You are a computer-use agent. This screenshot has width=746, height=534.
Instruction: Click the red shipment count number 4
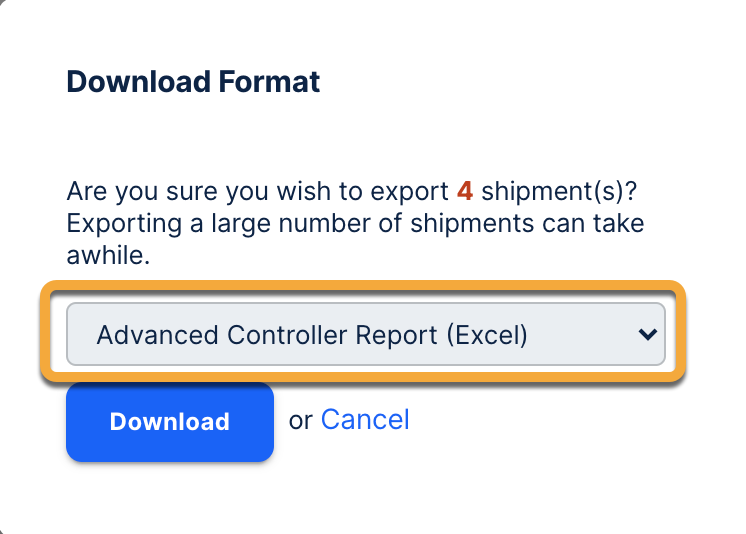464,191
